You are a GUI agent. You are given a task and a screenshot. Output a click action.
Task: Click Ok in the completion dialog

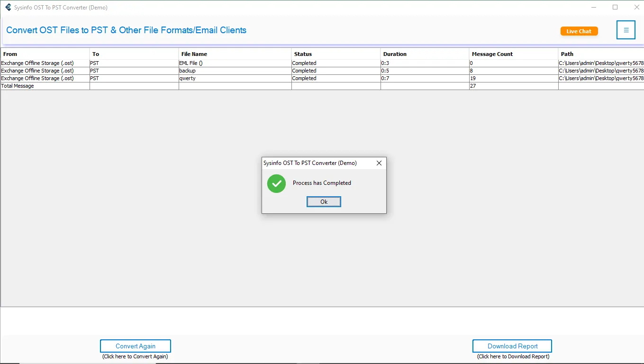tap(324, 202)
